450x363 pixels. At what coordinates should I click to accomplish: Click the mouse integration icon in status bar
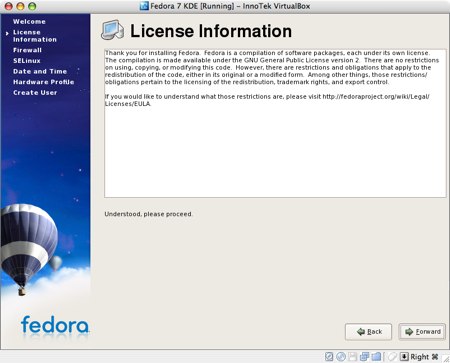[x=392, y=357]
